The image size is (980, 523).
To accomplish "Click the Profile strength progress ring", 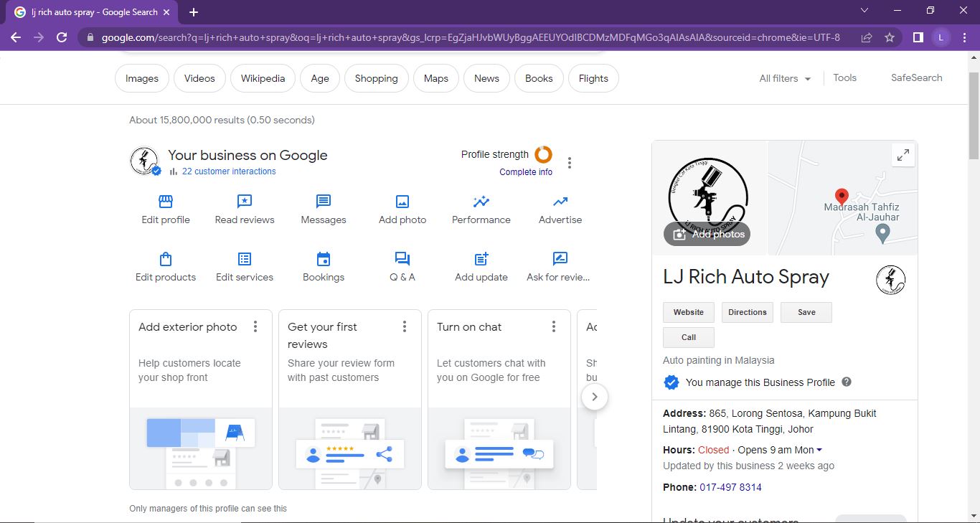I will pos(544,154).
